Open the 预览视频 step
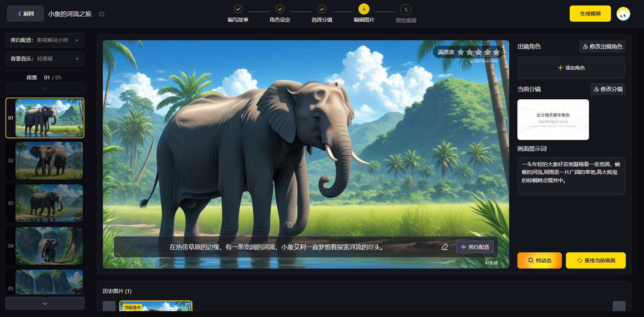Image resolution: width=644 pixels, height=317 pixels. point(406,14)
